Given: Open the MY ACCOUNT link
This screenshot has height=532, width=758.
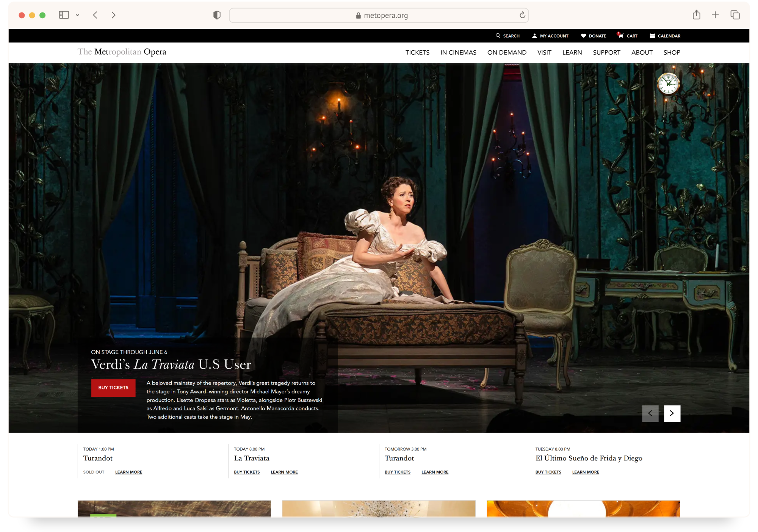Looking at the screenshot, I should (x=554, y=36).
